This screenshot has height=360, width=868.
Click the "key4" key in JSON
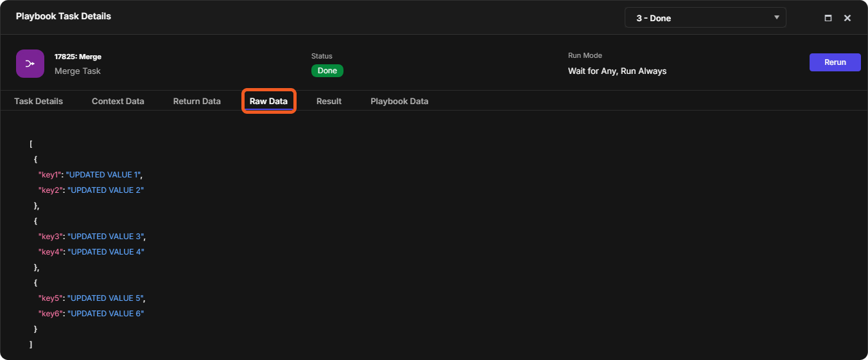[50, 252]
